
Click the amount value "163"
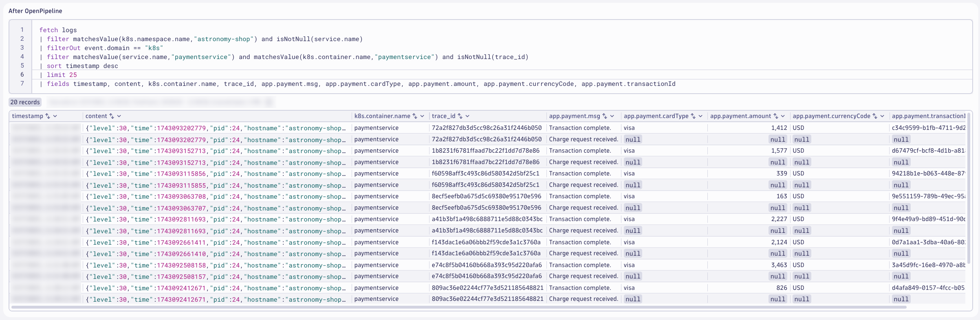tap(782, 196)
